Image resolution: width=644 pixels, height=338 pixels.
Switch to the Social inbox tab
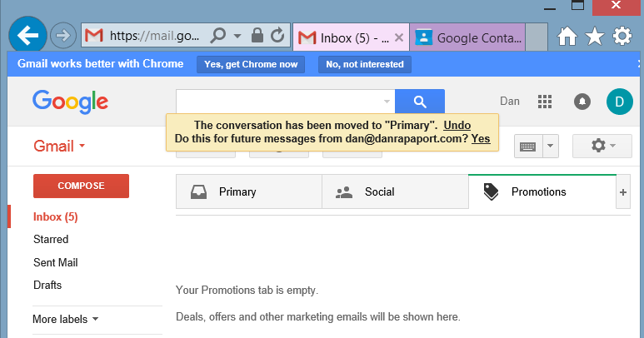point(395,191)
